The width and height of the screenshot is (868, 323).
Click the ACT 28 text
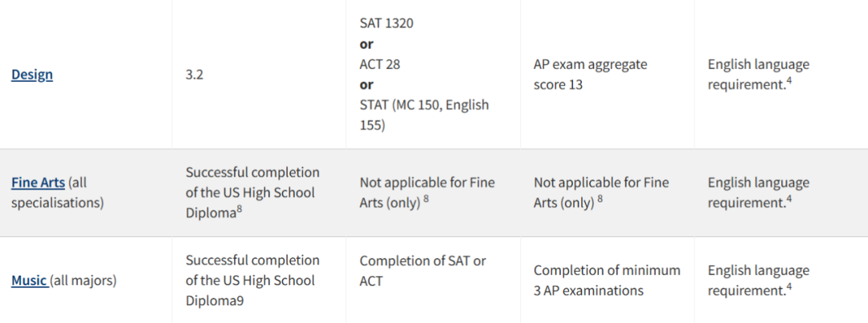[379, 64]
